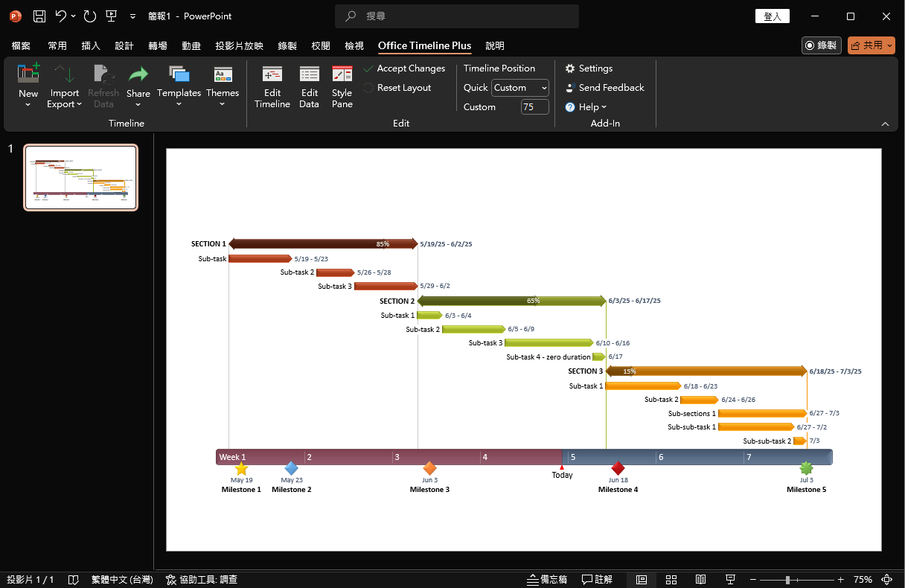Click spell check book icon
Viewport: 905px width, 588px height.
pyautogui.click(x=73, y=579)
